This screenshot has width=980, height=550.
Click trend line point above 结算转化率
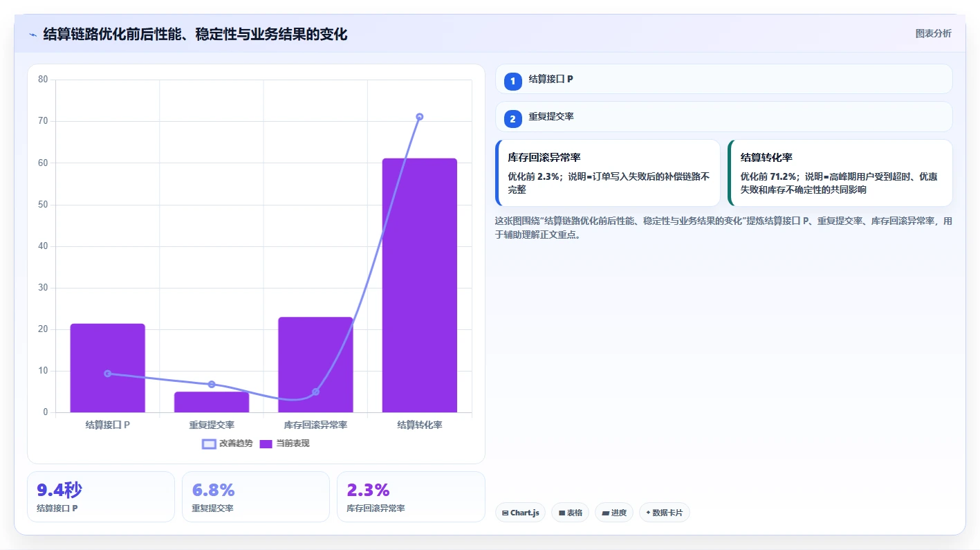[x=420, y=117]
